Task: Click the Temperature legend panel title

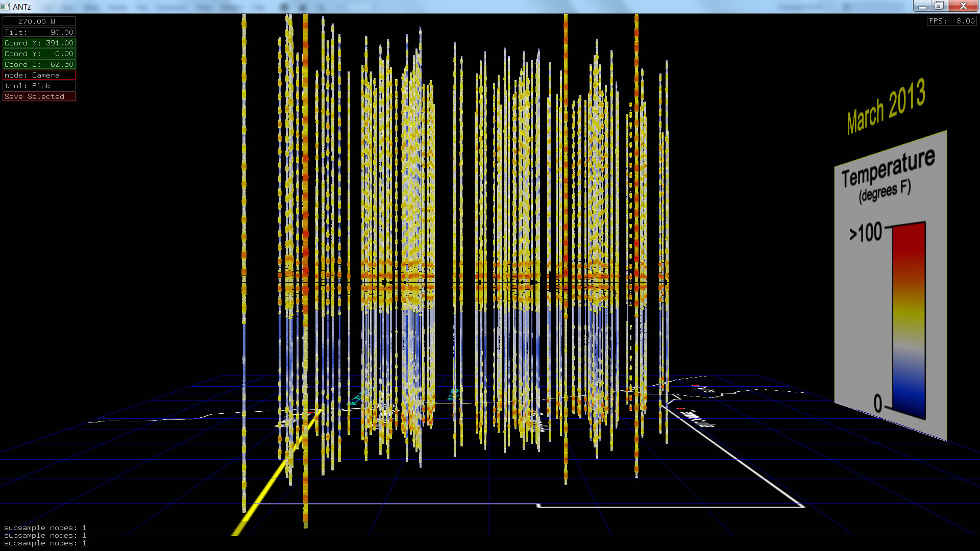Action: 888,169
